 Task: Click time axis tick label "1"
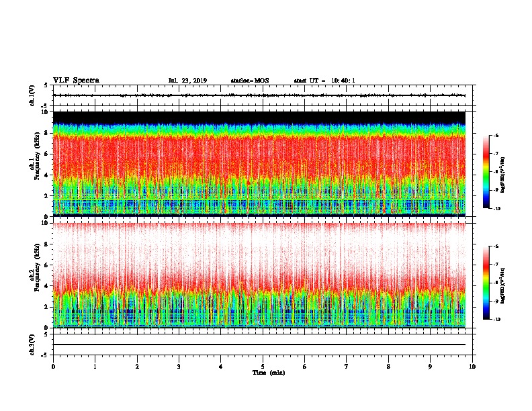[x=95, y=367]
